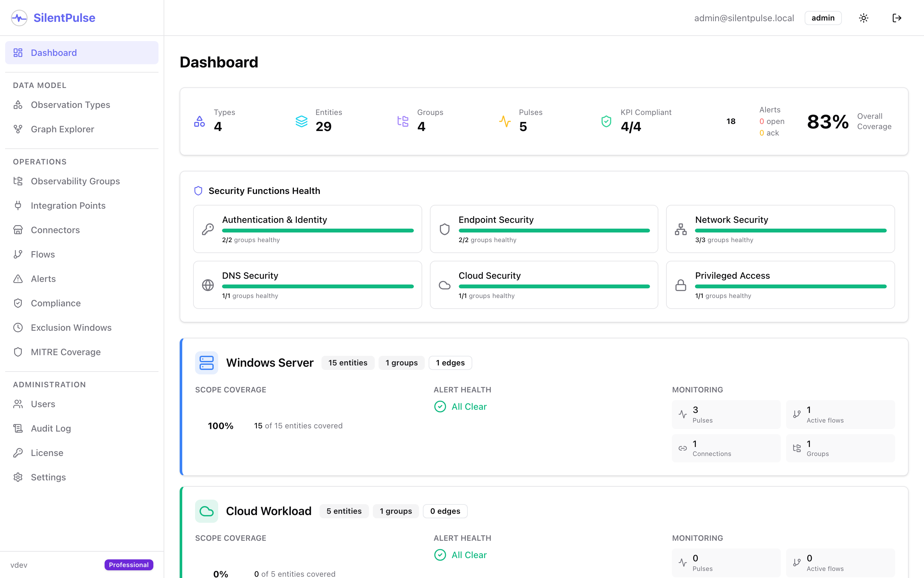Click the Types stat icon
This screenshot has width=924, height=578.
tap(199, 122)
